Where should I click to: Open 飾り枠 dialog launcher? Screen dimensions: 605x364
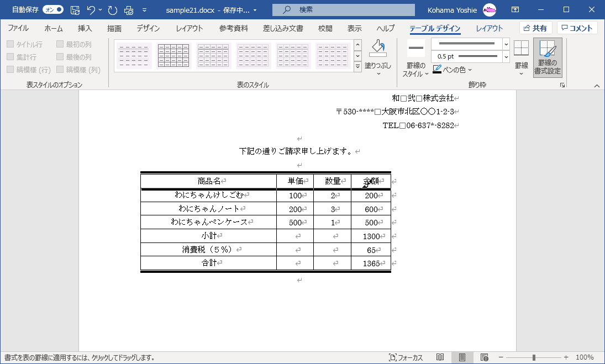point(562,85)
